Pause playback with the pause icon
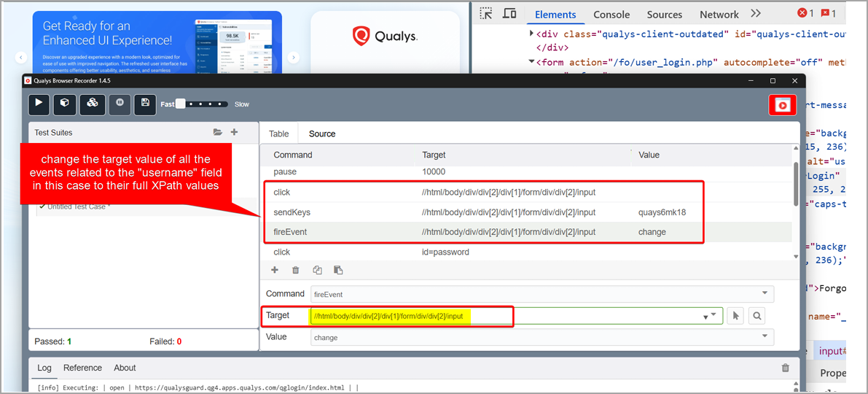This screenshot has height=394, width=868. [x=119, y=104]
